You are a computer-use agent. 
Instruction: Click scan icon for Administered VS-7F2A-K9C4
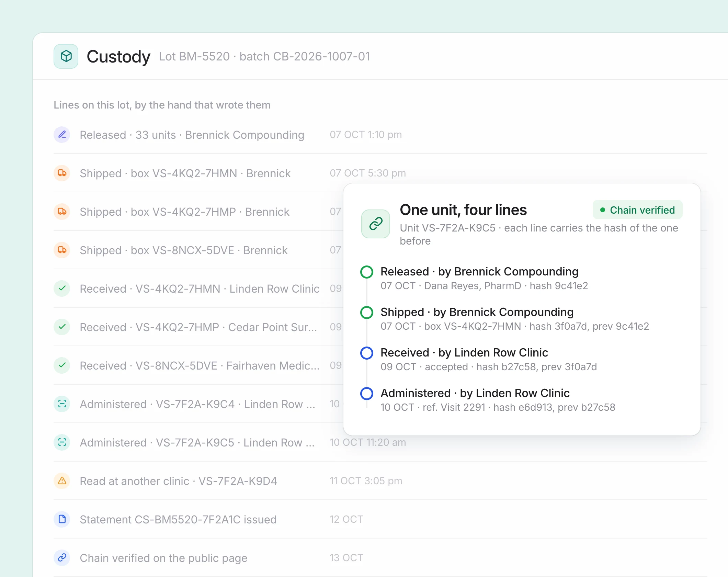62,404
